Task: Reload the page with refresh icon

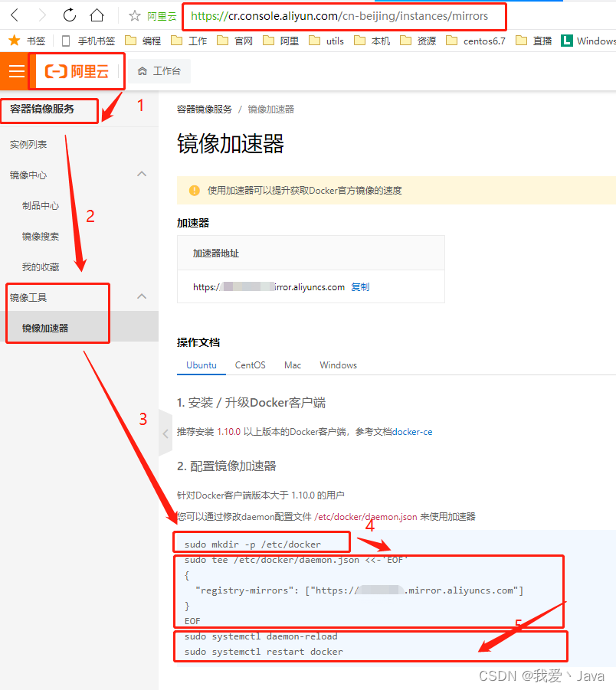Action: pos(70,15)
